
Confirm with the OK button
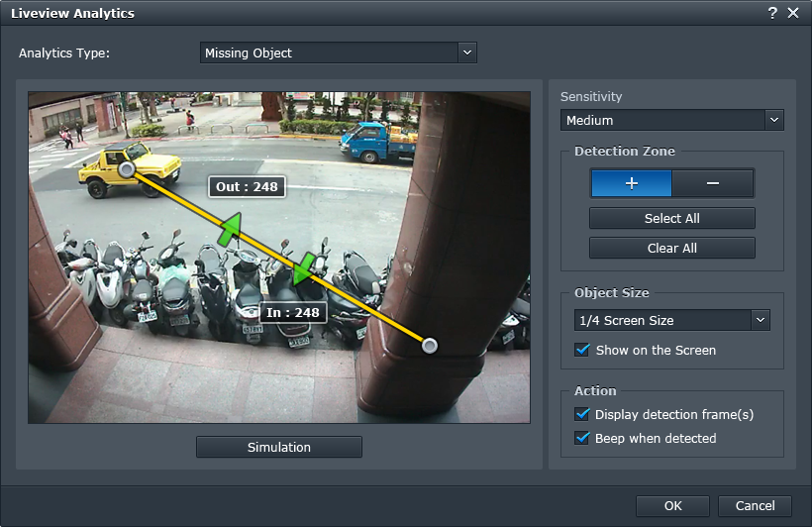(x=672, y=506)
